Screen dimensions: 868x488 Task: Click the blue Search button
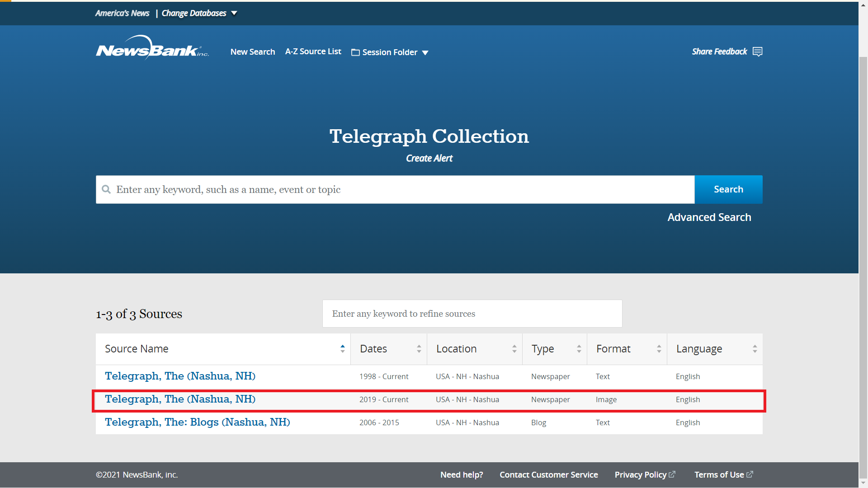(x=728, y=189)
